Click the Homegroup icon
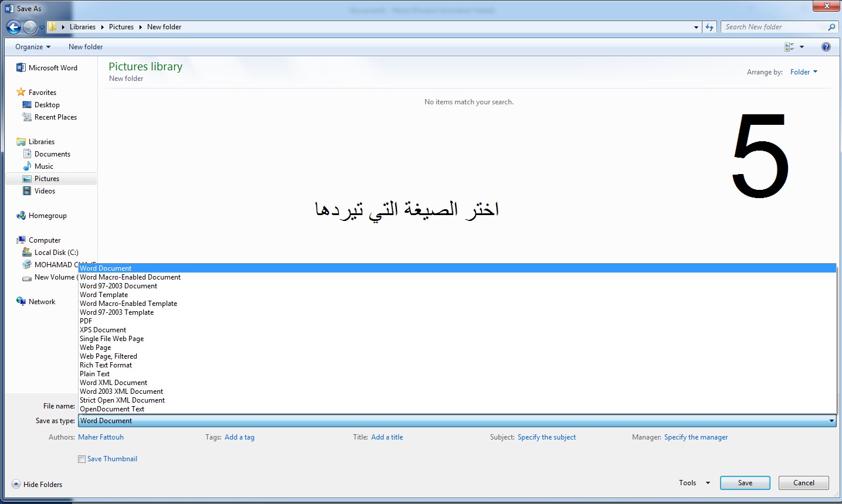Viewport: 842px width, 504px height. [21, 215]
